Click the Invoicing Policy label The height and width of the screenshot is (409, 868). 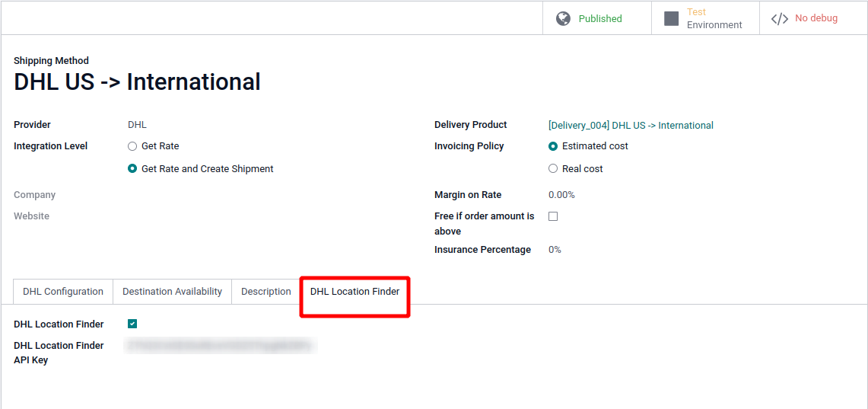[469, 146]
